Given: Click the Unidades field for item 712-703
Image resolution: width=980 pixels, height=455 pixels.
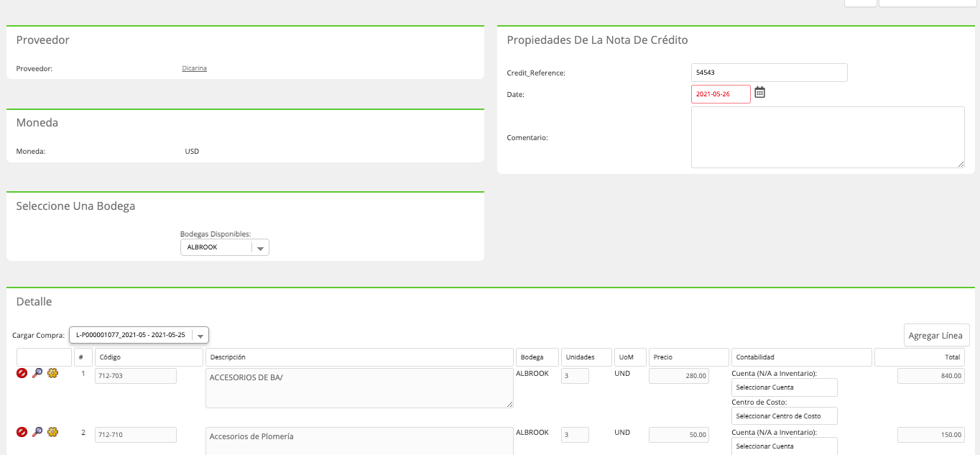Looking at the screenshot, I should click(x=575, y=376).
